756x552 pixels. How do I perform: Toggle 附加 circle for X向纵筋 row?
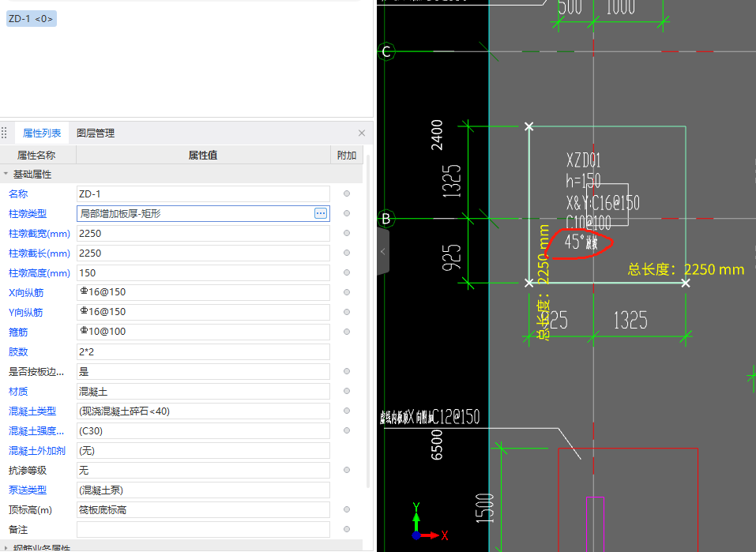347,292
